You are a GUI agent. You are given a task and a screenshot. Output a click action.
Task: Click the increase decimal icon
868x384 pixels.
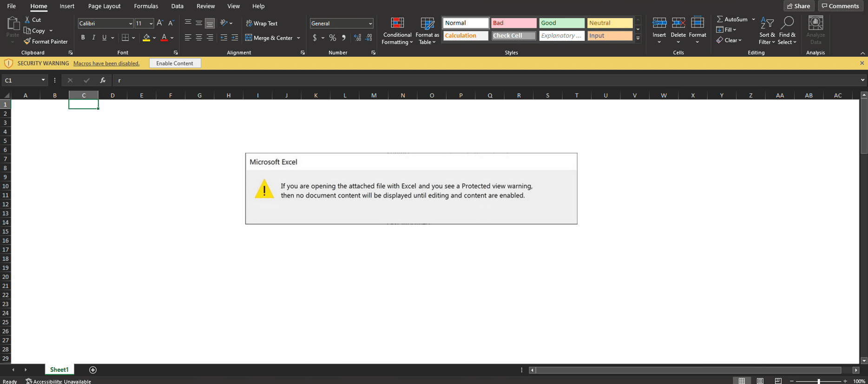click(357, 38)
